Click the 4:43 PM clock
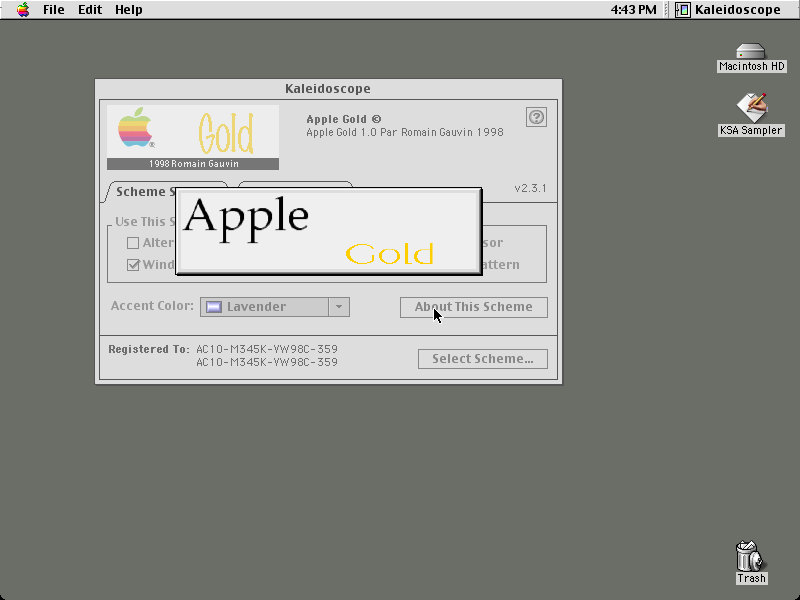This screenshot has width=800, height=600. tap(633, 10)
